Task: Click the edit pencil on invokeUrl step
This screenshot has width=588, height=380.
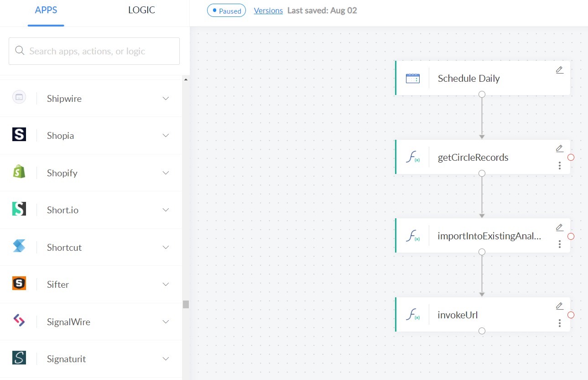Action: click(559, 306)
